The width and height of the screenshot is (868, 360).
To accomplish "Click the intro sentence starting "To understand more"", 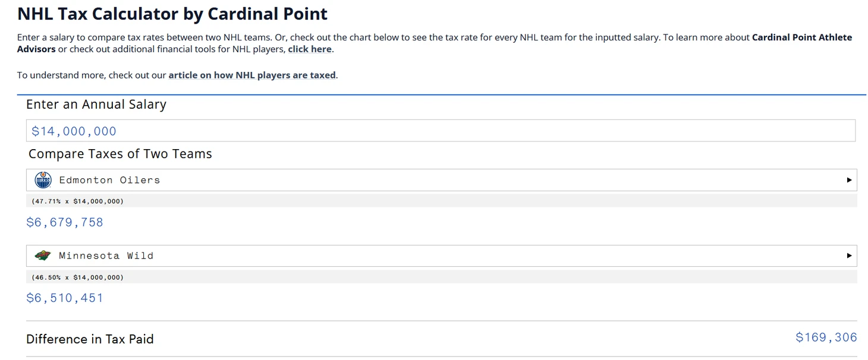I will [x=89, y=75].
